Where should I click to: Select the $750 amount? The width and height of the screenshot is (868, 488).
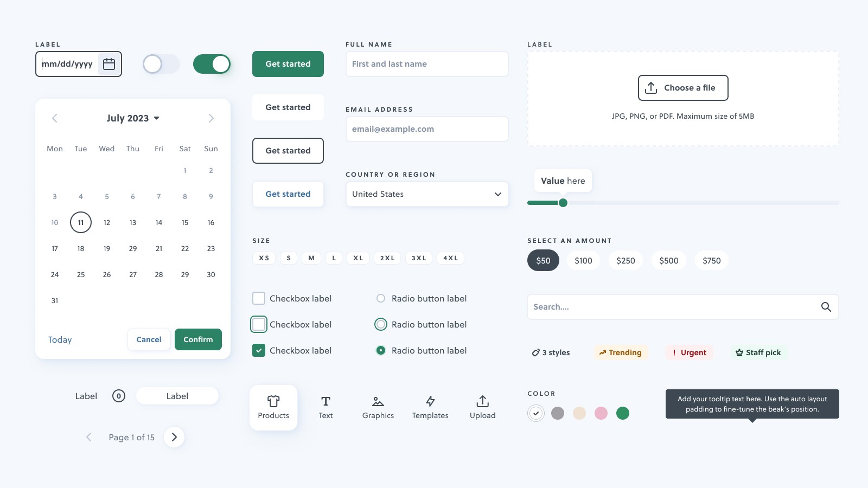coord(712,261)
